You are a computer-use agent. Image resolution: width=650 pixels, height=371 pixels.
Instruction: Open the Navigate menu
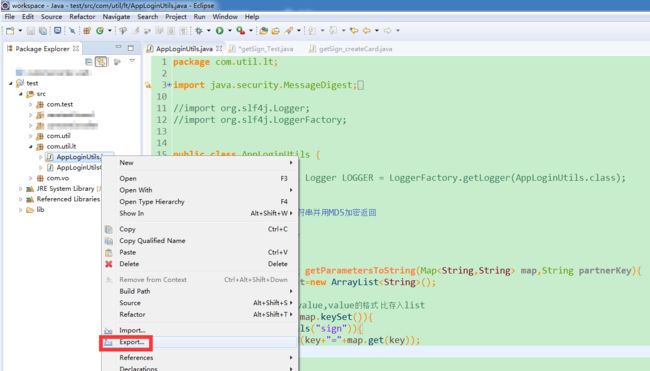click(x=116, y=17)
